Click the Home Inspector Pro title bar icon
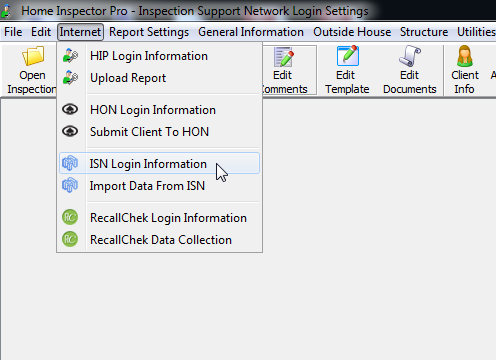The image size is (496, 360). coord(6,10)
